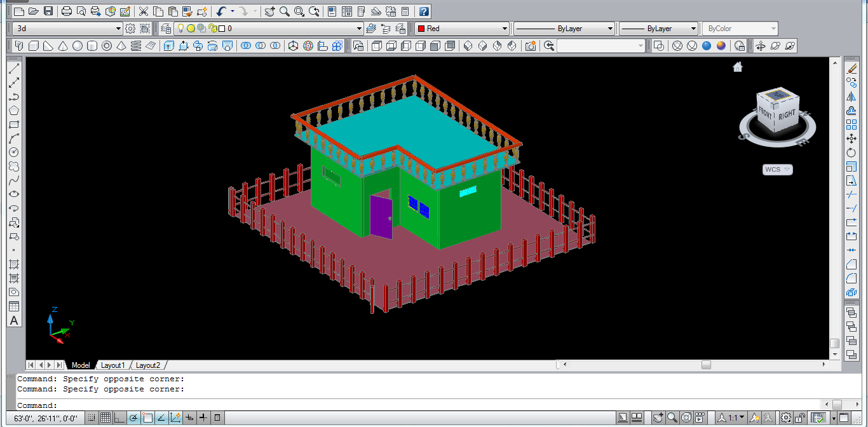The height and width of the screenshot is (427, 868).
Task: Select the Helix spring tool
Action: [136, 46]
